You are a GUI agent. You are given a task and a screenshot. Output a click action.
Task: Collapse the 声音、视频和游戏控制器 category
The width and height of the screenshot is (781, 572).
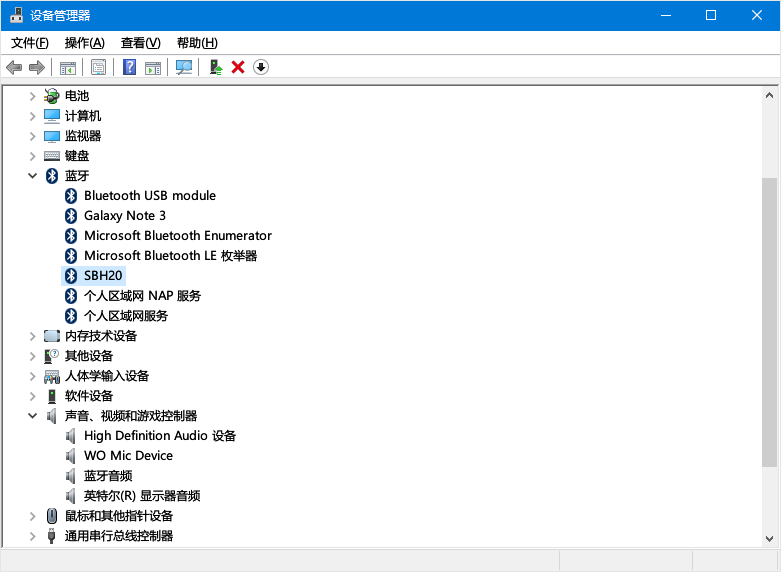click(32, 416)
